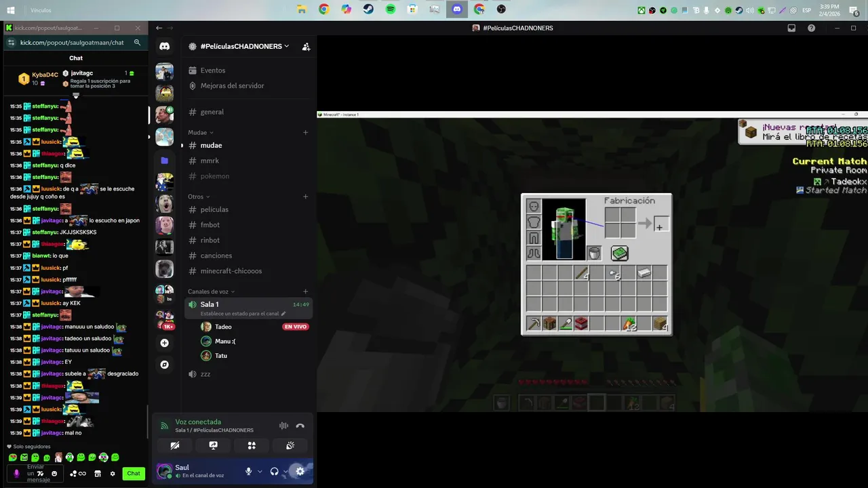This screenshot has width=868, height=488.
Task: Open Minecraft recipe book icon
Action: pos(619,253)
